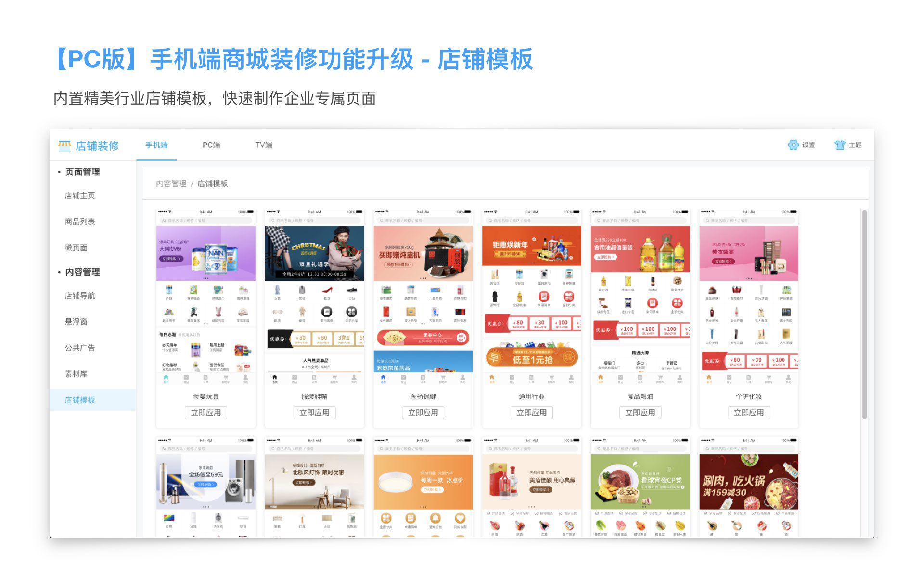Select 店铺导航 under 内容管理
The height and width of the screenshot is (578, 924).
80,296
